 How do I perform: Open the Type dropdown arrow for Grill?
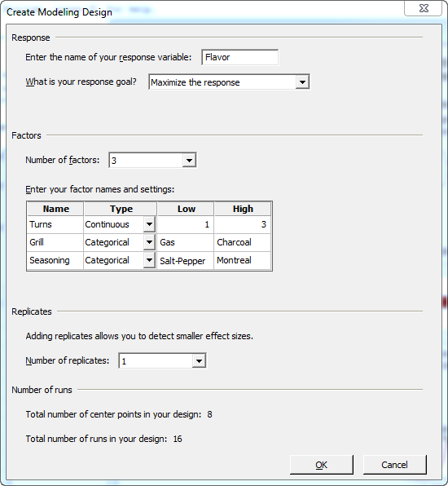click(x=149, y=242)
